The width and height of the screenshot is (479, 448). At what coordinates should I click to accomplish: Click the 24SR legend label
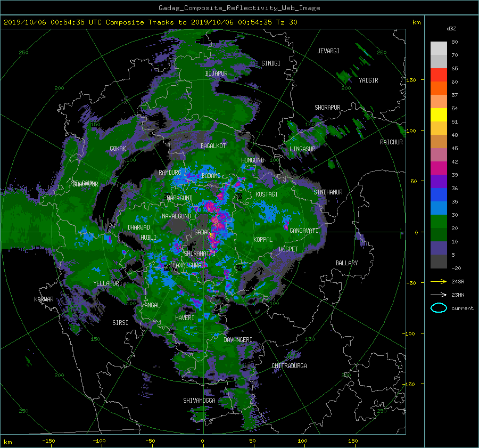[x=458, y=282]
